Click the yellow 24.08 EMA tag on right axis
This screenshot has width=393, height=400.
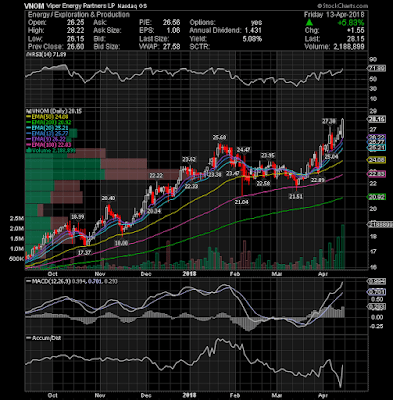[376, 160]
